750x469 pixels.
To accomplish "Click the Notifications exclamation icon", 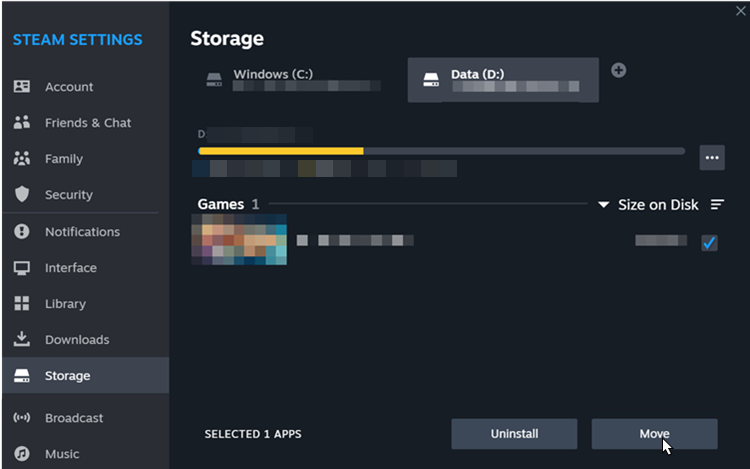I will [22, 231].
